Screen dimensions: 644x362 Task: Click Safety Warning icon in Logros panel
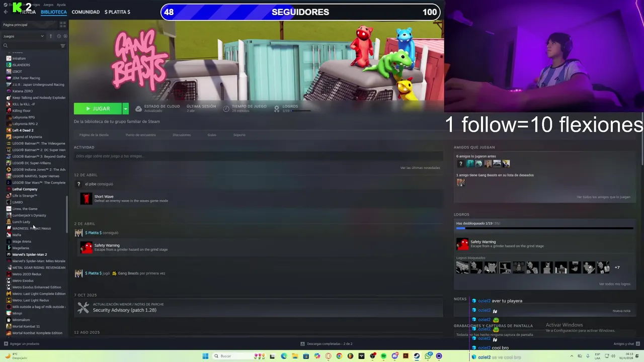tap(462, 244)
